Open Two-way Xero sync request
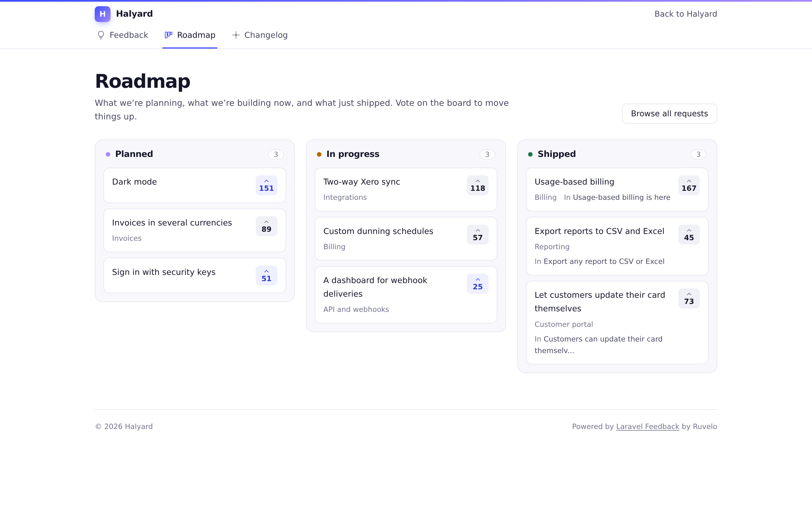 click(362, 182)
